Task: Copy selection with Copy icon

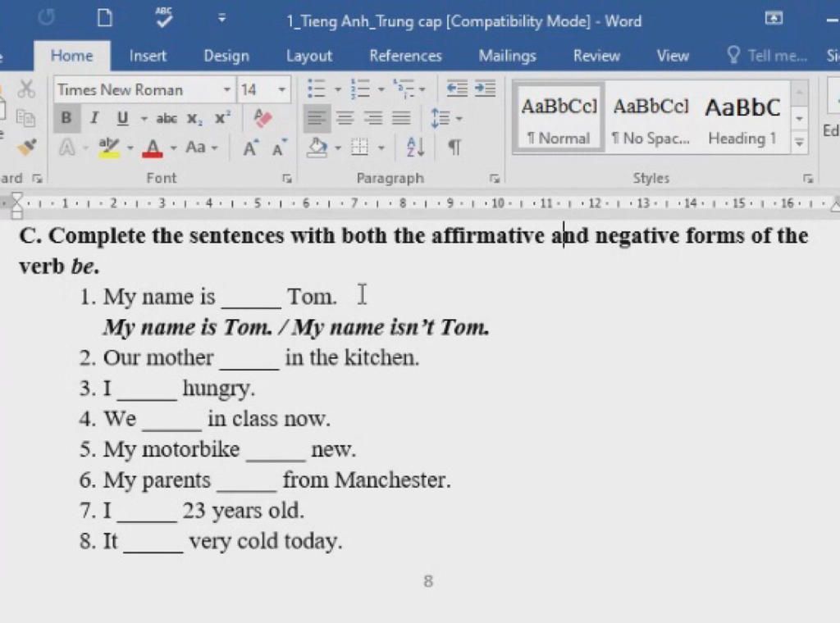Action: tap(25, 118)
